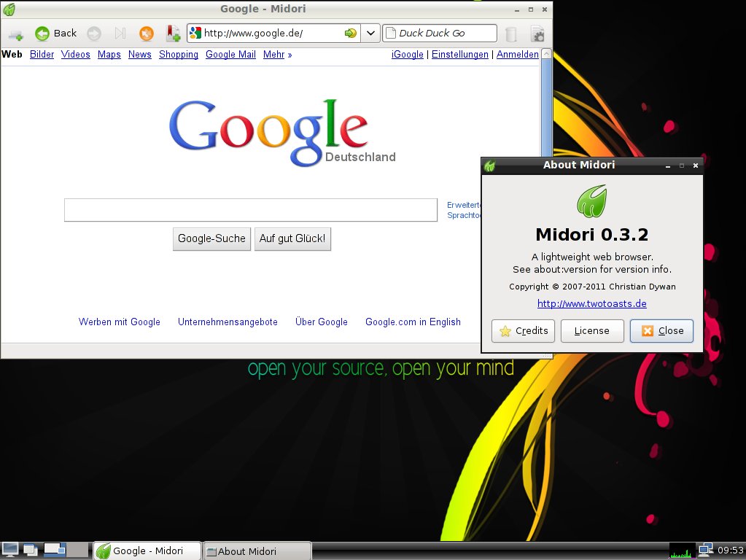Switch to the first workspace in pager
The width and height of the screenshot is (746, 560).
(x=55, y=550)
